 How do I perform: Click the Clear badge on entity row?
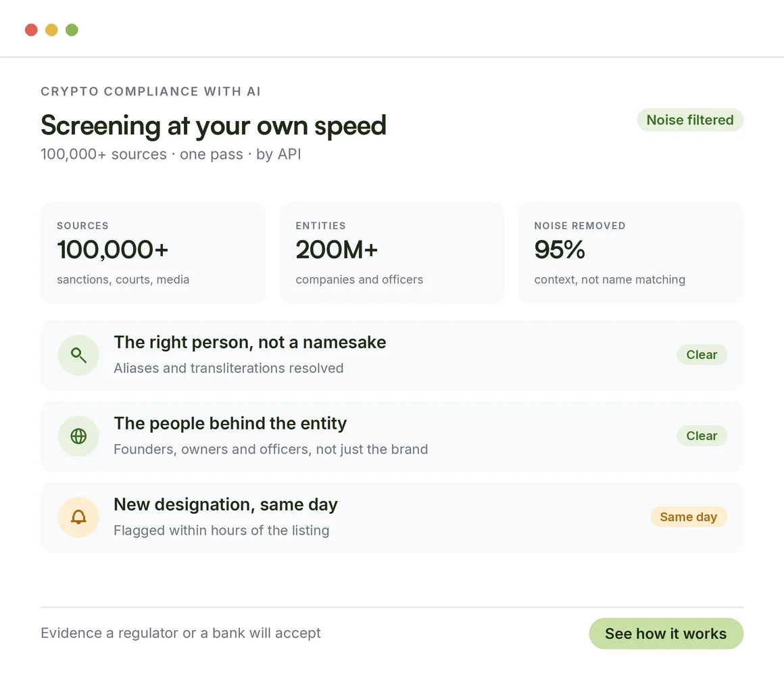(x=702, y=435)
